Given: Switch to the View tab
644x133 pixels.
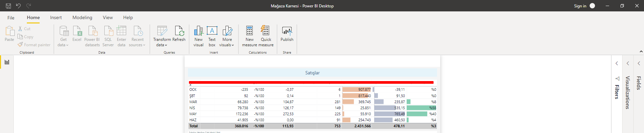Looking at the screenshot, I should [108, 18].
